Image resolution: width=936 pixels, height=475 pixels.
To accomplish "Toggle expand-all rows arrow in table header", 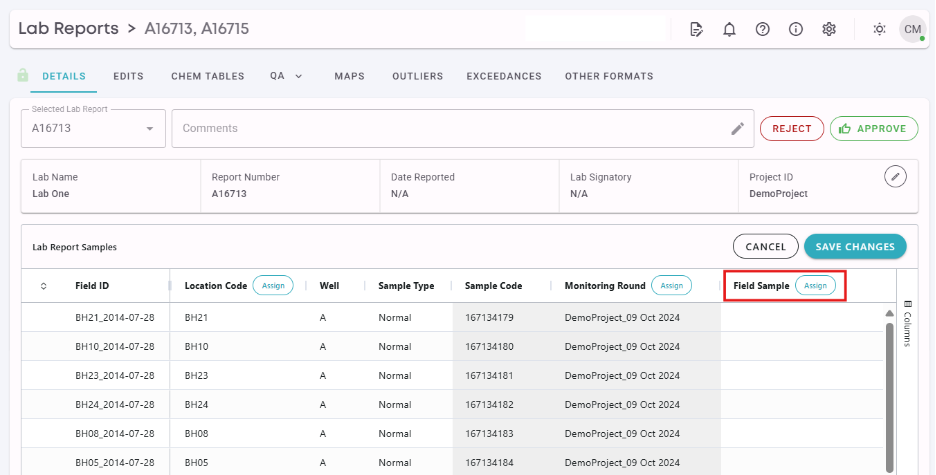I will [x=43, y=286].
